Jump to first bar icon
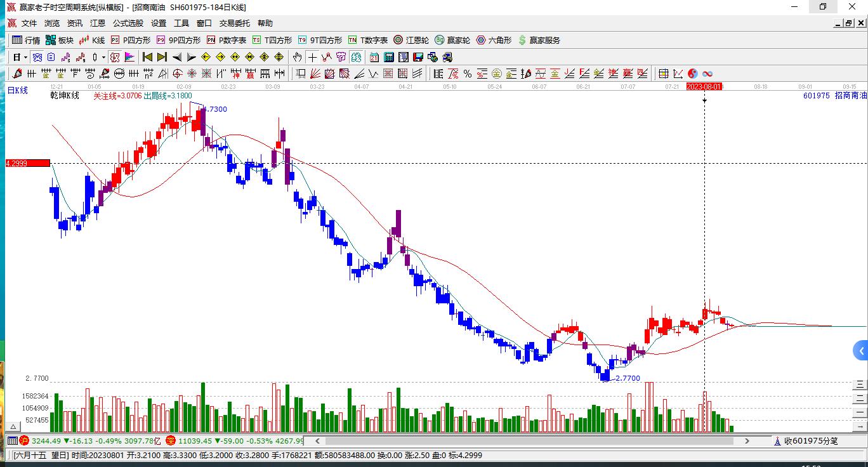 (147, 57)
